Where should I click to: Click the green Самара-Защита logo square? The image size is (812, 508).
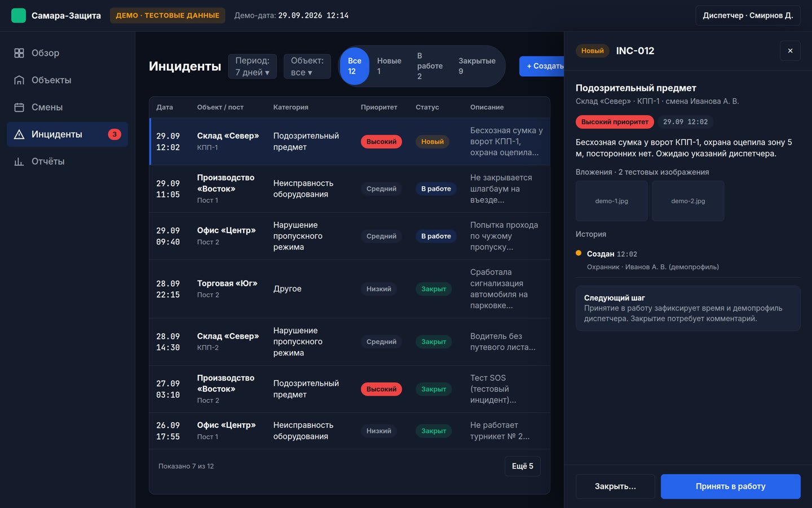[x=19, y=15]
